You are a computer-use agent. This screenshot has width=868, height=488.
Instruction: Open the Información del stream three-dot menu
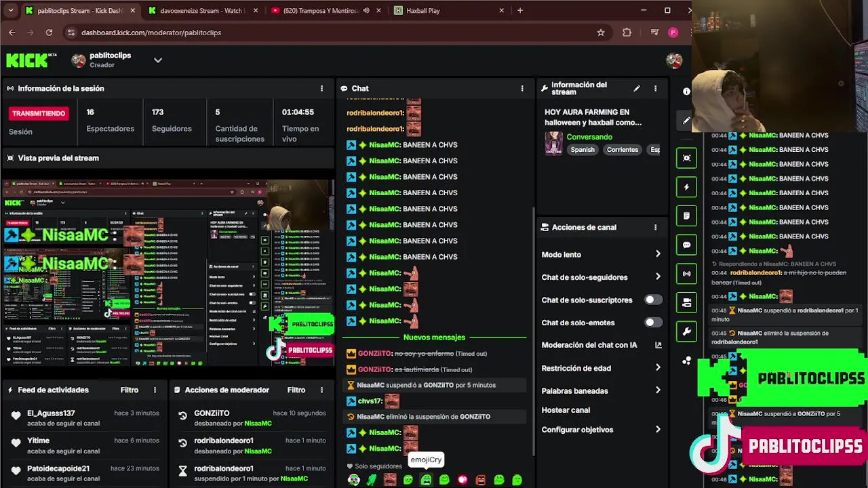click(655, 89)
